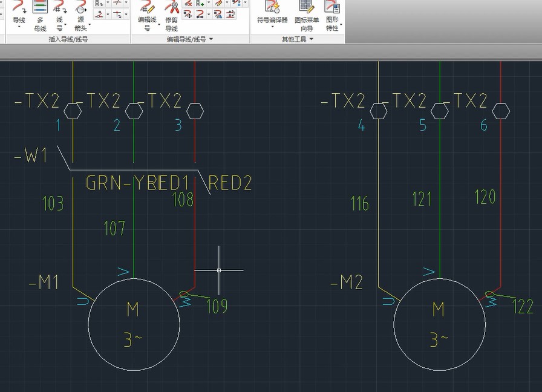
Task: Select the 多母线 (Multiple Bus) tool
Action: pos(40,8)
